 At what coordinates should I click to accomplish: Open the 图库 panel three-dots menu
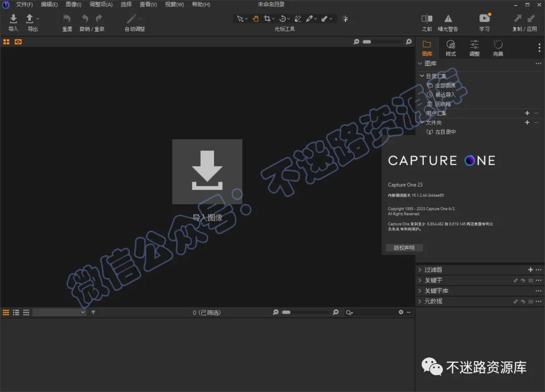point(538,63)
